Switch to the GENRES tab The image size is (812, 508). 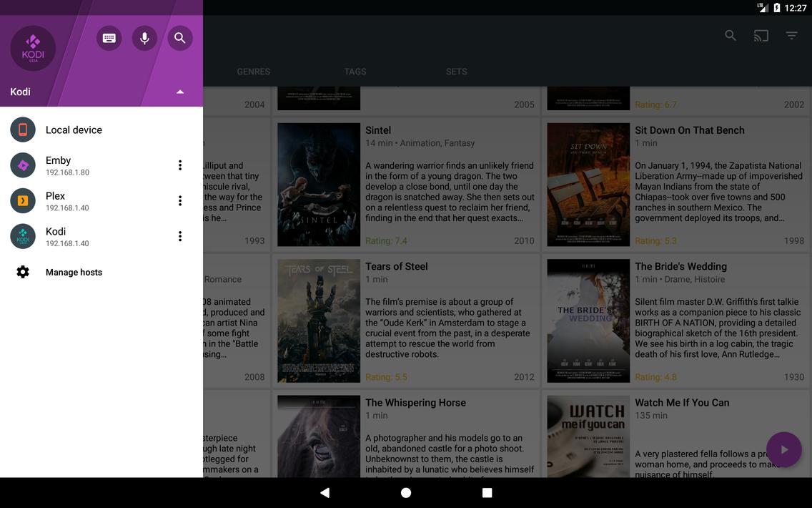[x=253, y=72]
